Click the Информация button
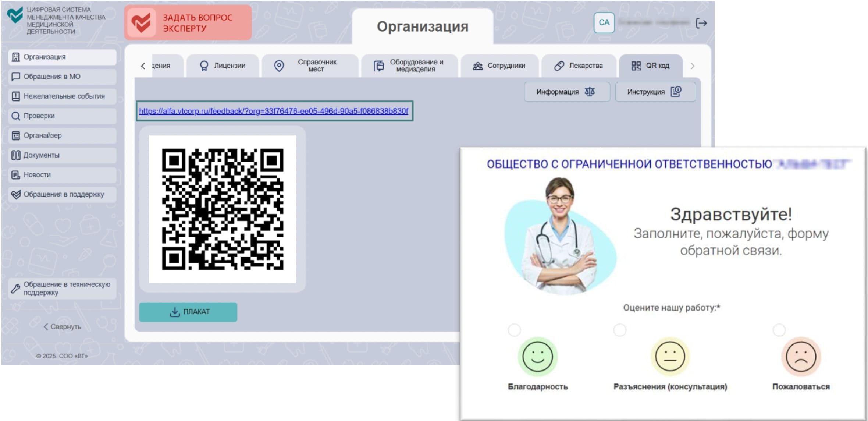 pos(567,92)
